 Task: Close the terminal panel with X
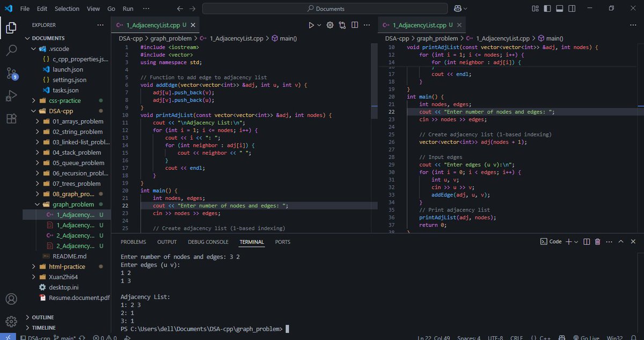point(632,242)
